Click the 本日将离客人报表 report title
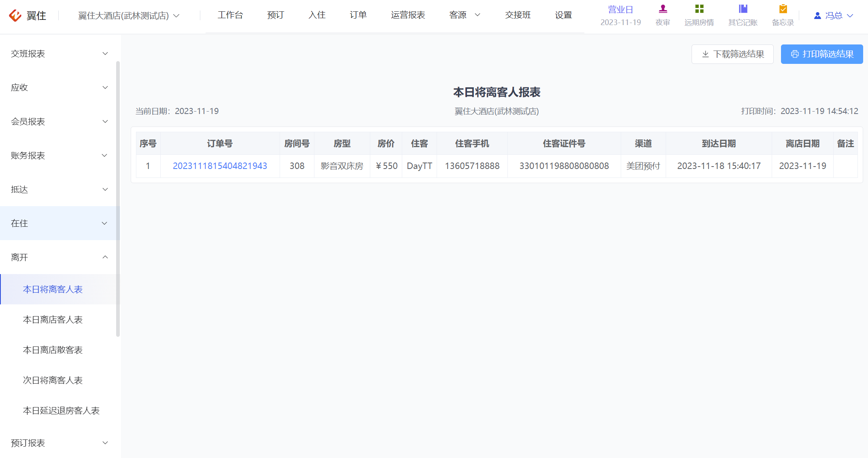Screen dimensions: 868x458 coord(497,92)
